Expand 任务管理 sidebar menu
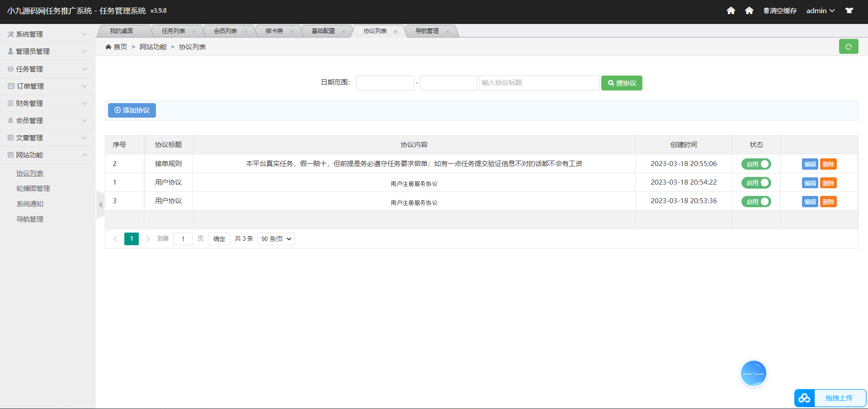The height and width of the screenshot is (409, 868). pos(47,69)
